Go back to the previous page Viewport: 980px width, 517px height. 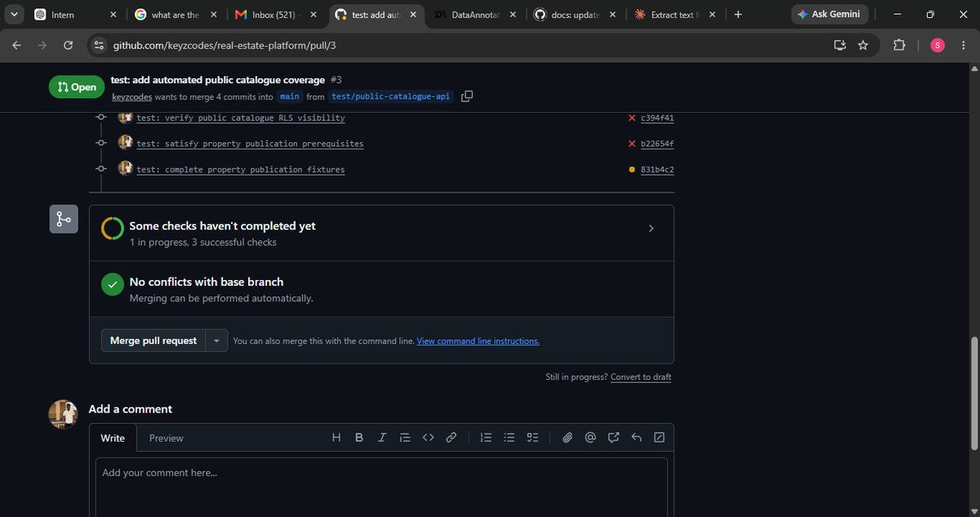tap(17, 45)
